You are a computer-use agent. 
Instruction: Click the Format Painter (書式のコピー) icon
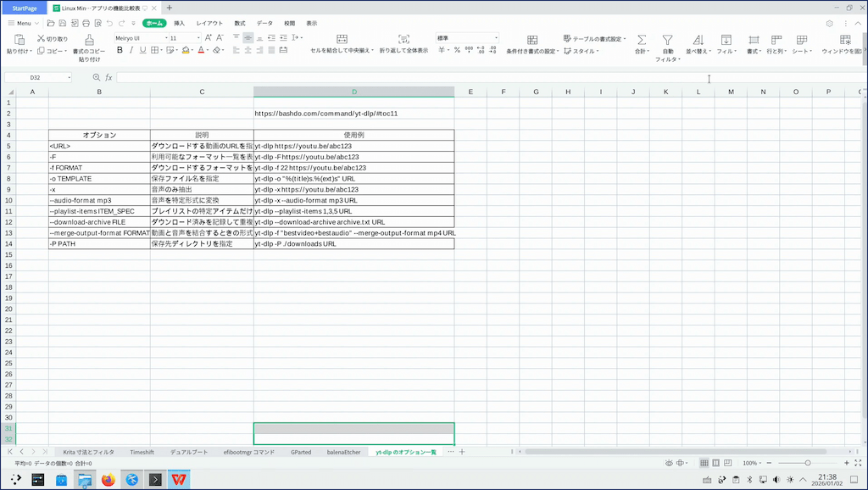tap(89, 40)
